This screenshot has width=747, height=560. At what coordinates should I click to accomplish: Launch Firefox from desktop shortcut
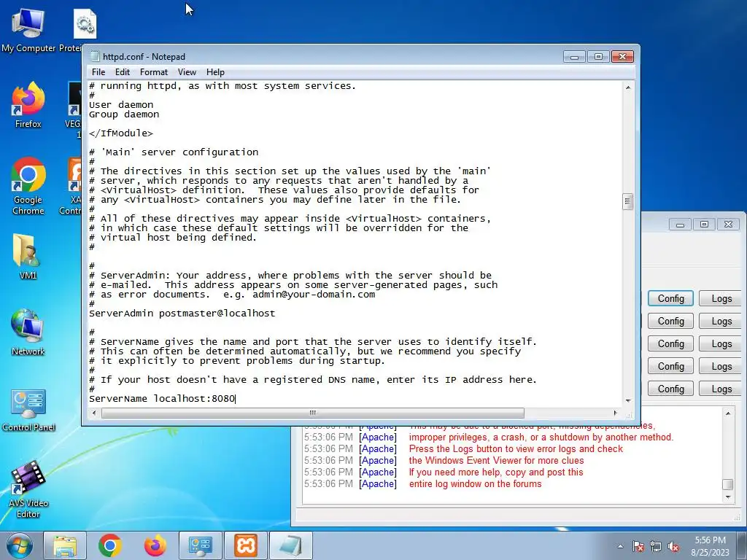click(28, 106)
